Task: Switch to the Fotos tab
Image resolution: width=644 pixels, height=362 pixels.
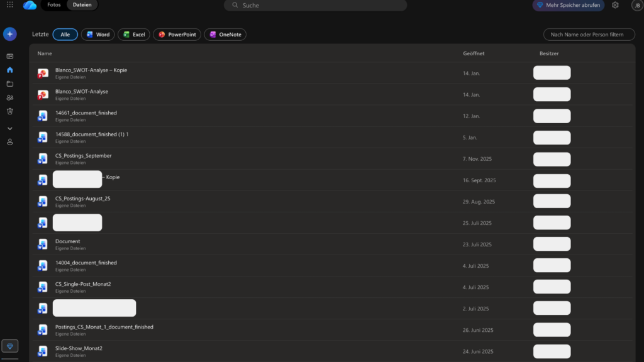Action: [54, 5]
